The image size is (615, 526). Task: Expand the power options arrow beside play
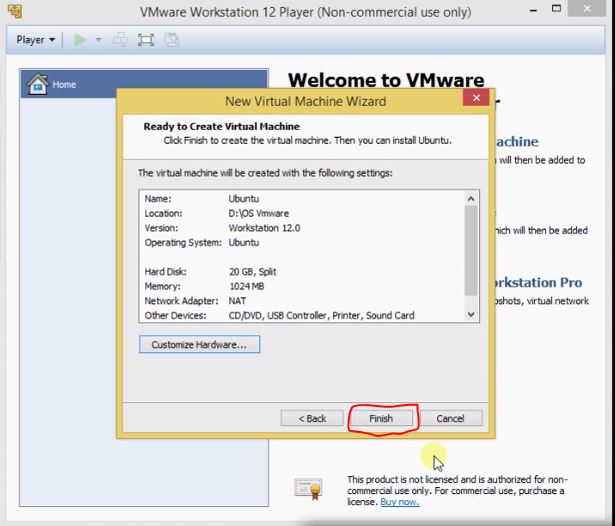click(98, 40)
